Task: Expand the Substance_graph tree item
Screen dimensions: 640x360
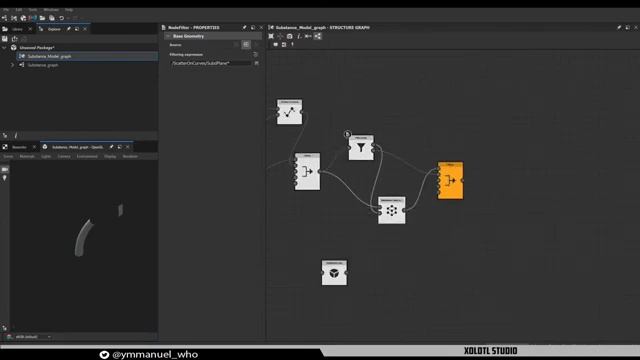Action: tap(12, 65)
